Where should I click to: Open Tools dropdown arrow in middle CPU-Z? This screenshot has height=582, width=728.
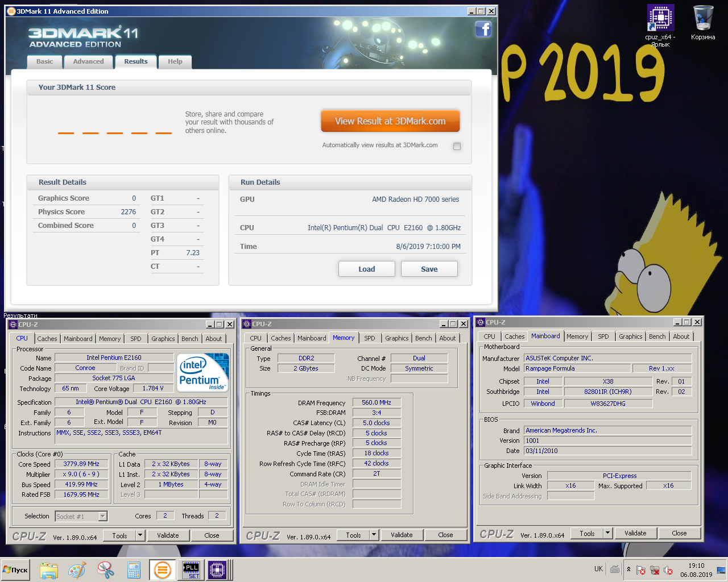[374, 535]
